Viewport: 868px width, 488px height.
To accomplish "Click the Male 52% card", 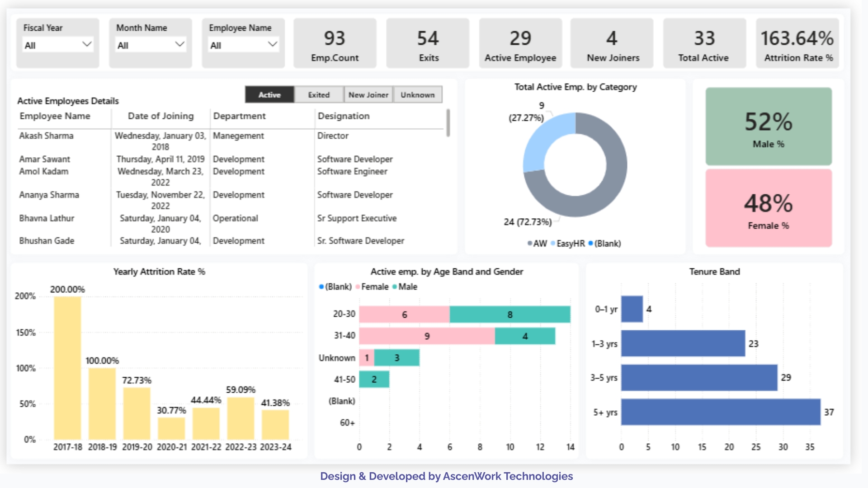I will tap(768, 127).
